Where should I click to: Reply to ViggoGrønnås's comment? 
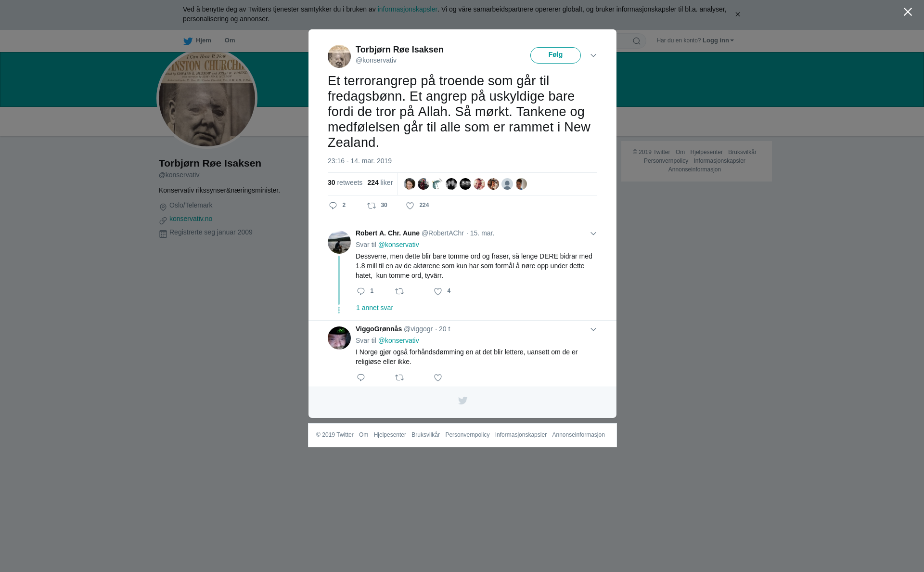[361, 377]
